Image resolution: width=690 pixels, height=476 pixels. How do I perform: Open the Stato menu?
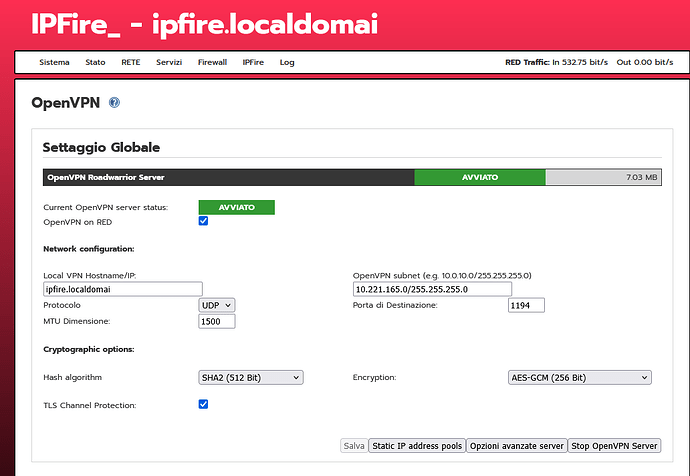point(95,62)
